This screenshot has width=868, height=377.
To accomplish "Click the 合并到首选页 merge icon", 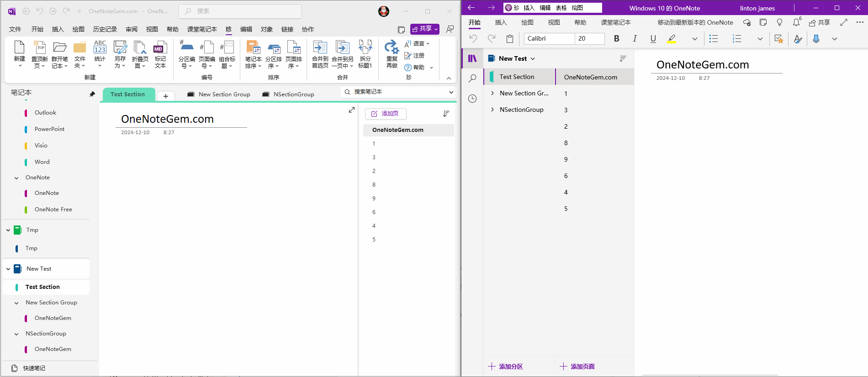I will pyautogui.click(x=320, y=47).
